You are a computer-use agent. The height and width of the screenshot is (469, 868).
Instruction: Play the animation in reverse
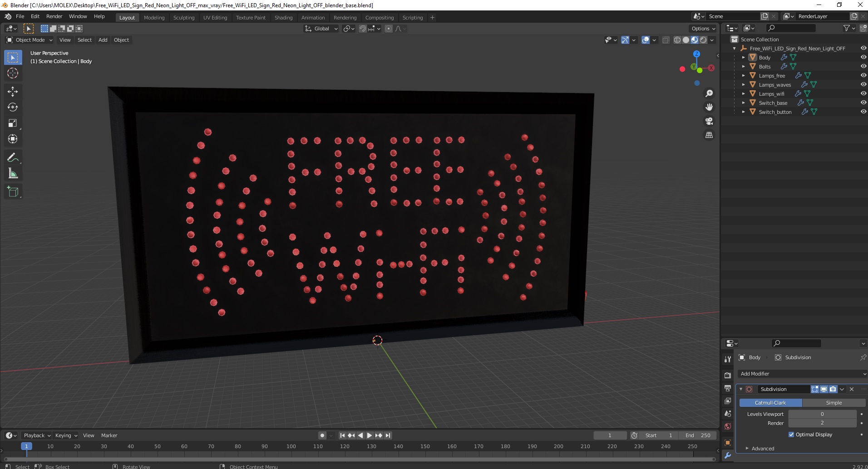(x=360, y=435)
